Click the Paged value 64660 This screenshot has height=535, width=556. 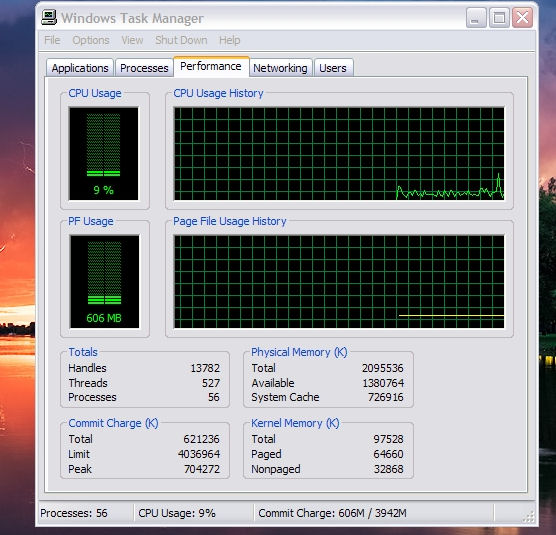(388, 454)
